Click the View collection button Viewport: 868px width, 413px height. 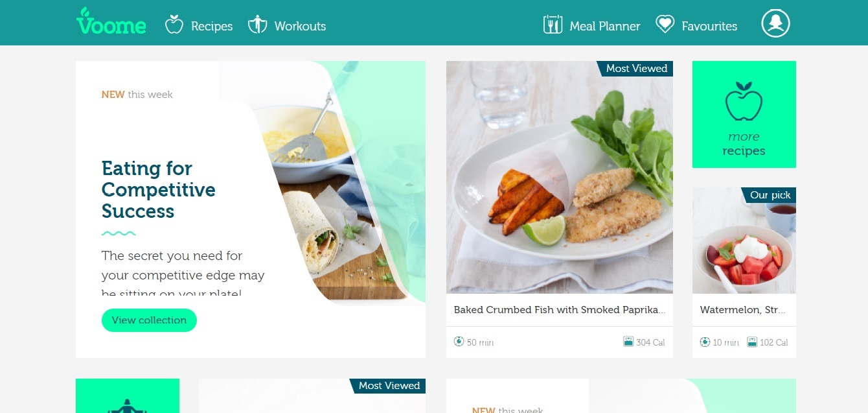tap(149, 320)
